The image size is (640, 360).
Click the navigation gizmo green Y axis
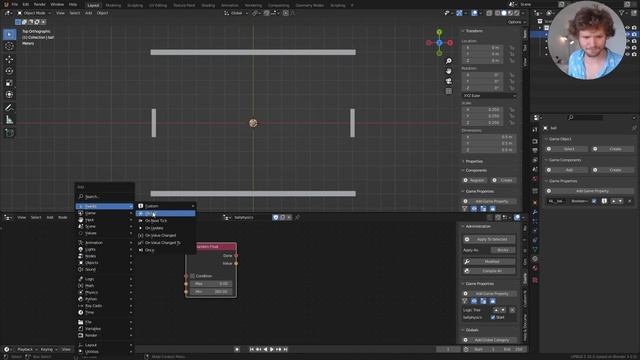coord(439,32)
